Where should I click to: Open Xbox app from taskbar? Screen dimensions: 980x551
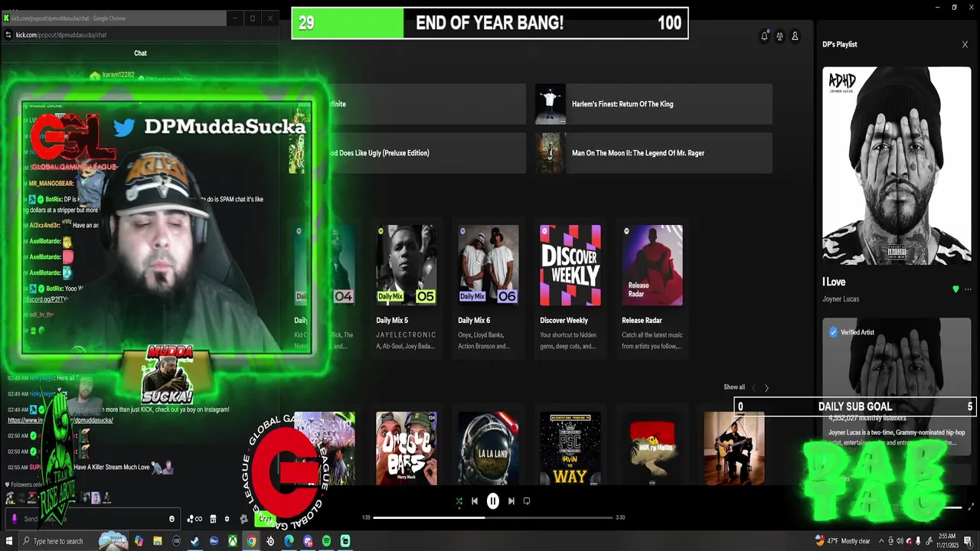click(233, 541)
